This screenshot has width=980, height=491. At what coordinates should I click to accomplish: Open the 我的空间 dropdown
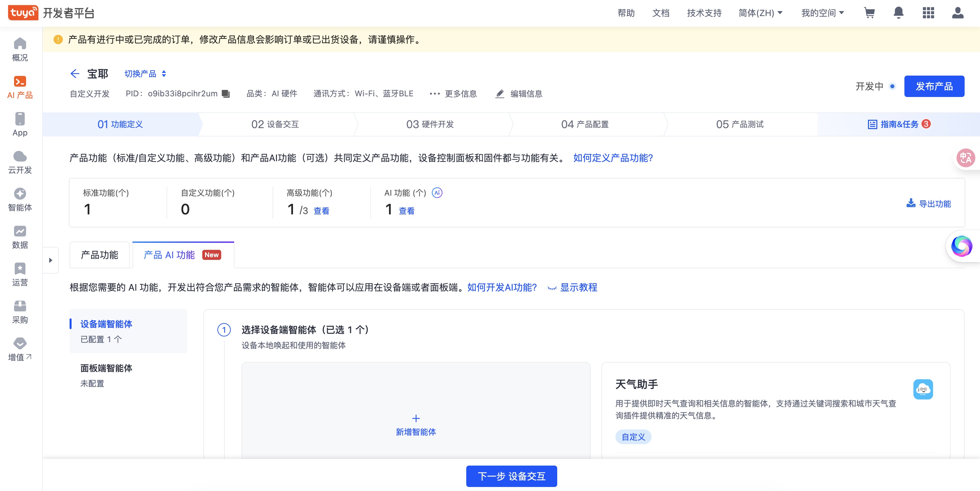click(822, 13)
